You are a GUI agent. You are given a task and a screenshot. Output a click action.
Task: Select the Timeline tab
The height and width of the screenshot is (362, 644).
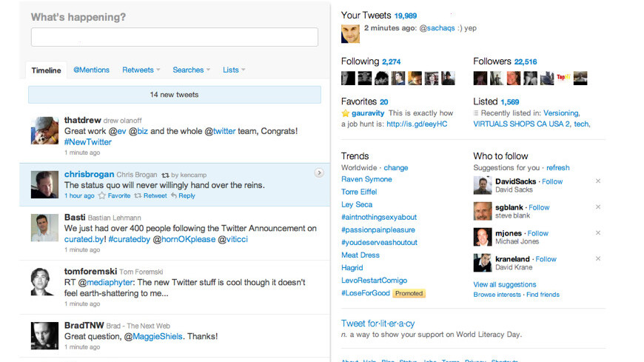click(x=46, y=70)
